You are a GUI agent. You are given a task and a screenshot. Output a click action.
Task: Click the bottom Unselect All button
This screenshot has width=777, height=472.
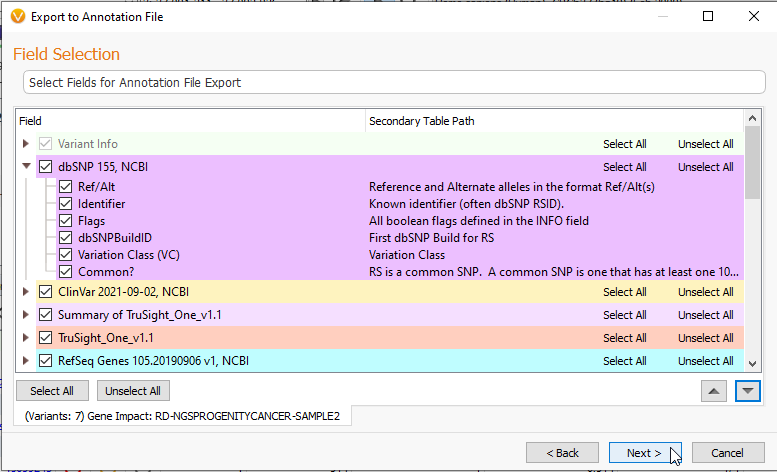[x=133, y=391]
